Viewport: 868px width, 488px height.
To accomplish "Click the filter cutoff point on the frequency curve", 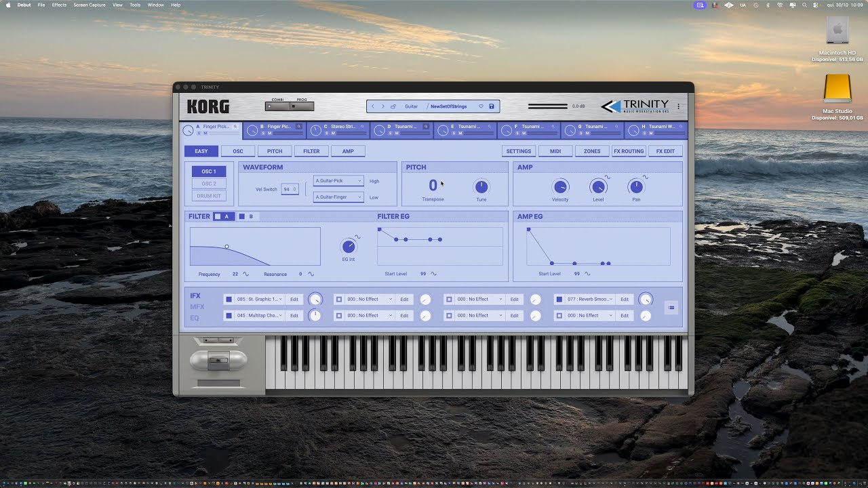I will (226, 247).
